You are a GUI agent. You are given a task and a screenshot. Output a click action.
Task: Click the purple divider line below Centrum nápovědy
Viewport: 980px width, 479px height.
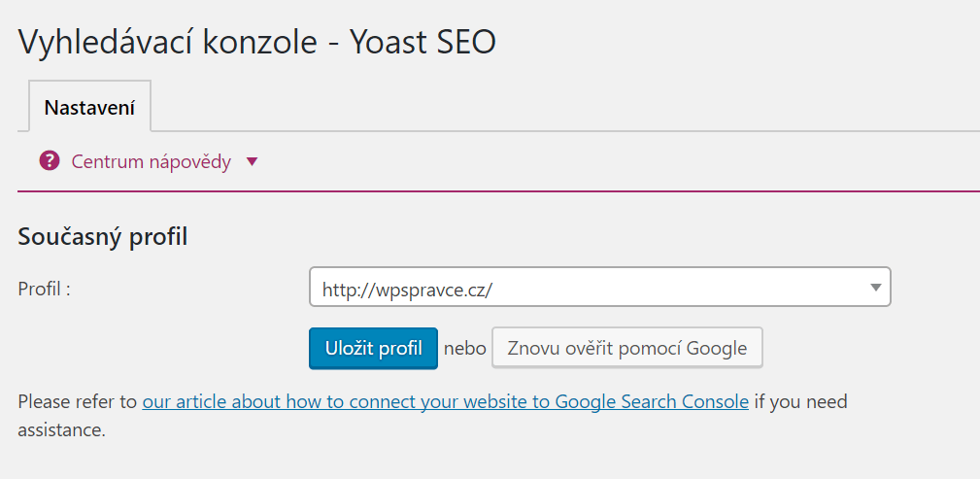[499, 191]
